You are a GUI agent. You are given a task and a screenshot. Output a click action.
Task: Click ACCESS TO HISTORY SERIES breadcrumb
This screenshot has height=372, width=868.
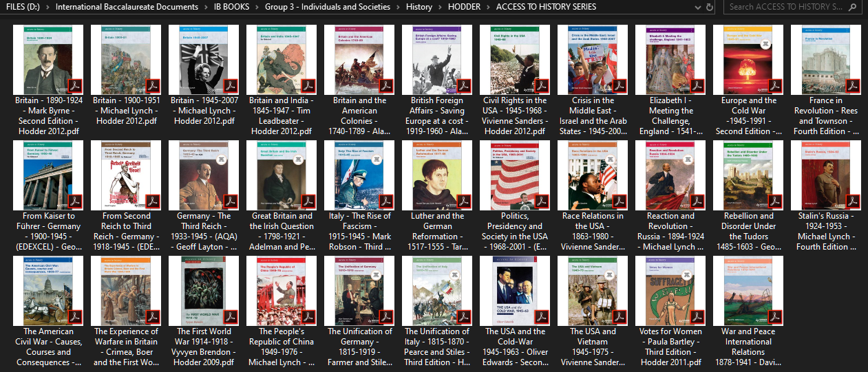[547, 7]
